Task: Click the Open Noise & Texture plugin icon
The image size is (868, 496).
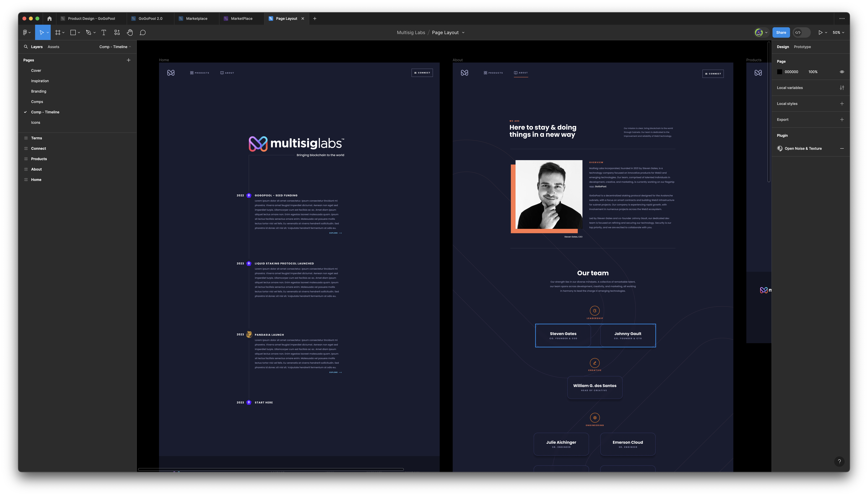Action: click(780, 149)
